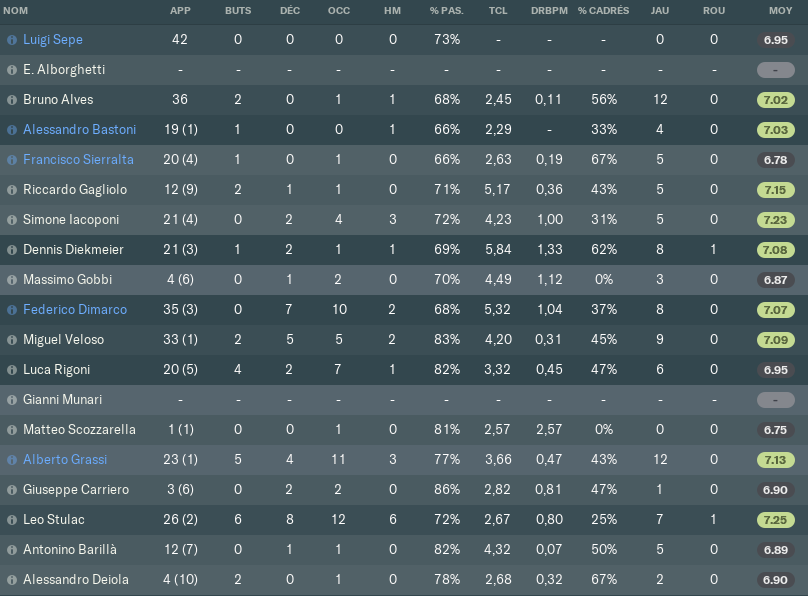Click info icon next to Gianni Munari
The image size is (808, 596).
point(12,400)
